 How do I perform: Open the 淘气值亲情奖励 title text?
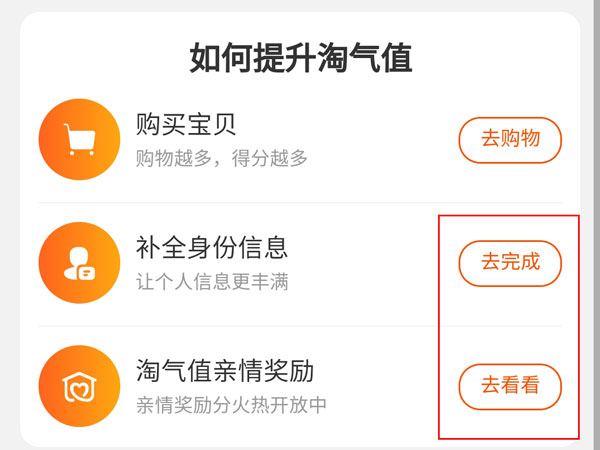point(225,371)
